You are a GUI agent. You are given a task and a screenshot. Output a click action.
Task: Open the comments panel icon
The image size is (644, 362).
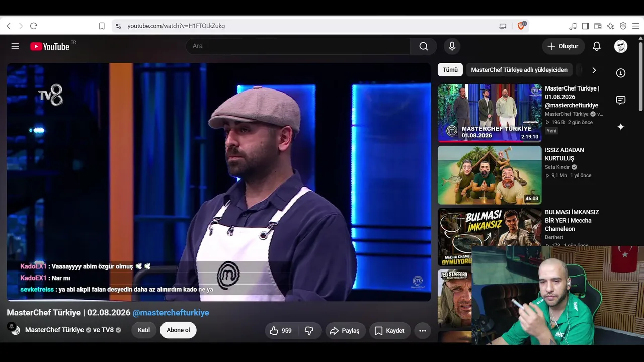[x=621, y=100]
